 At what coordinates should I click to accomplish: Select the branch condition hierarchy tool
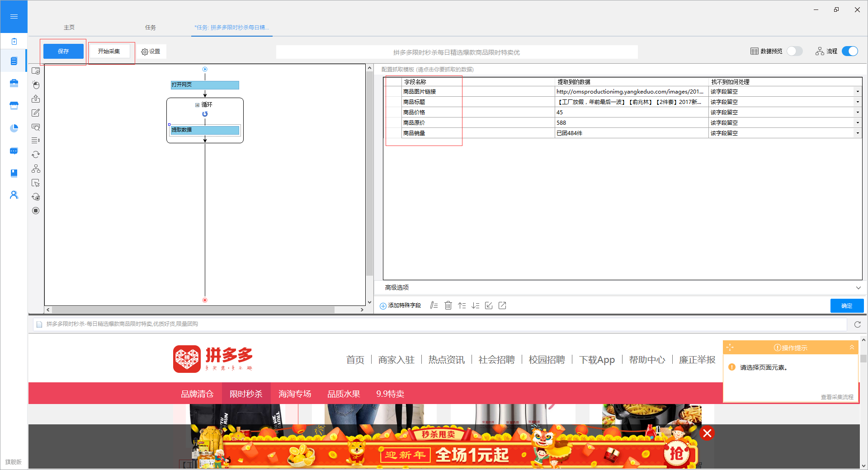36,169
